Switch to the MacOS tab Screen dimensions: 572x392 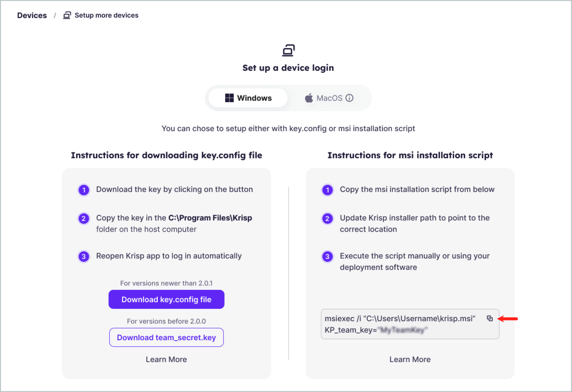tap(329, 98)
